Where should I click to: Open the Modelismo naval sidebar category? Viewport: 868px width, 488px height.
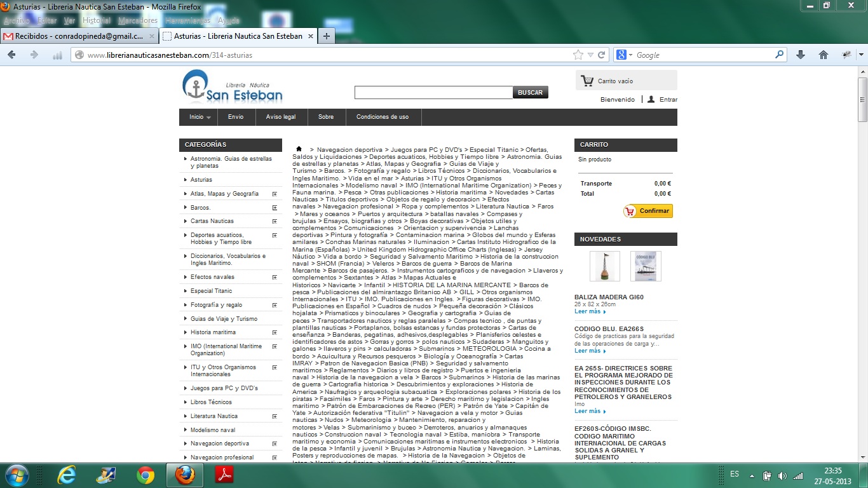point(213,430)
